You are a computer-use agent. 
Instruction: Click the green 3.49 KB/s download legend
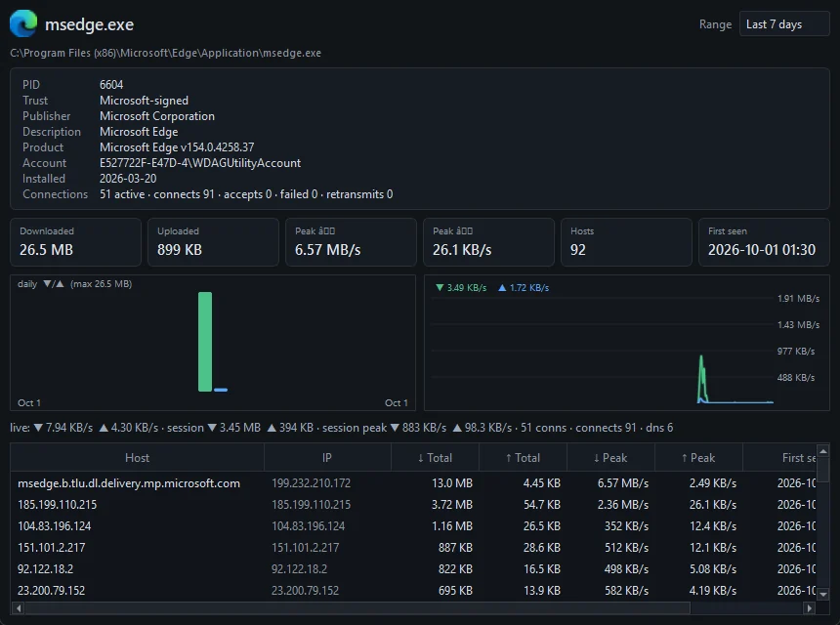(461, 287)
